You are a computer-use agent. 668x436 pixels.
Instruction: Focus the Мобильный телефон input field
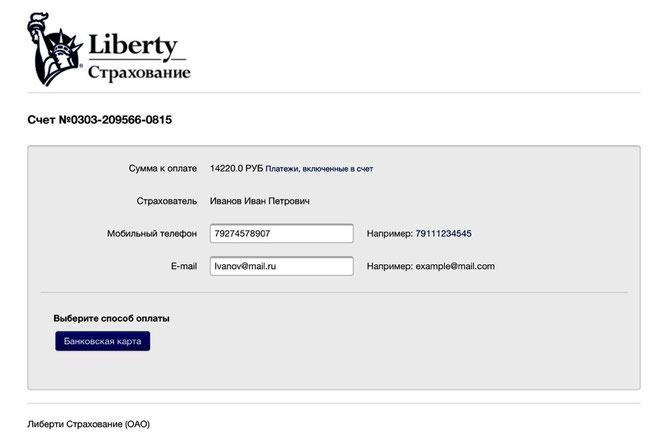click(282, 234)
